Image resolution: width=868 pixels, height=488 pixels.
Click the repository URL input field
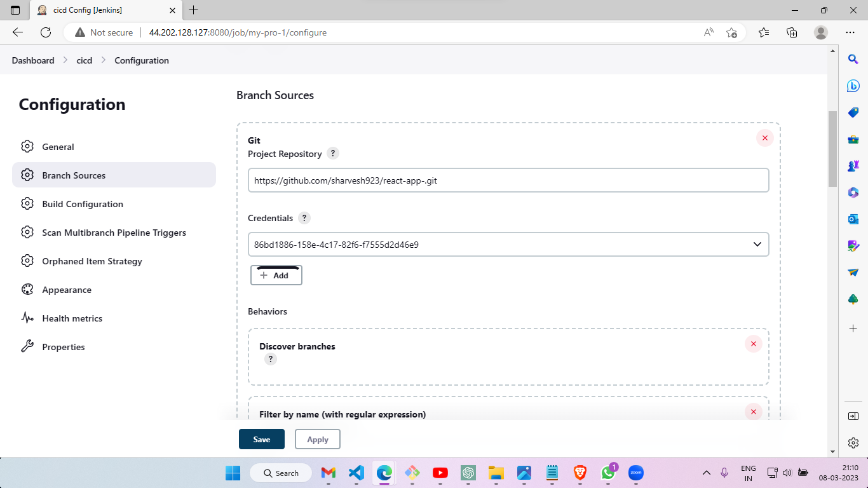[508, 180]
